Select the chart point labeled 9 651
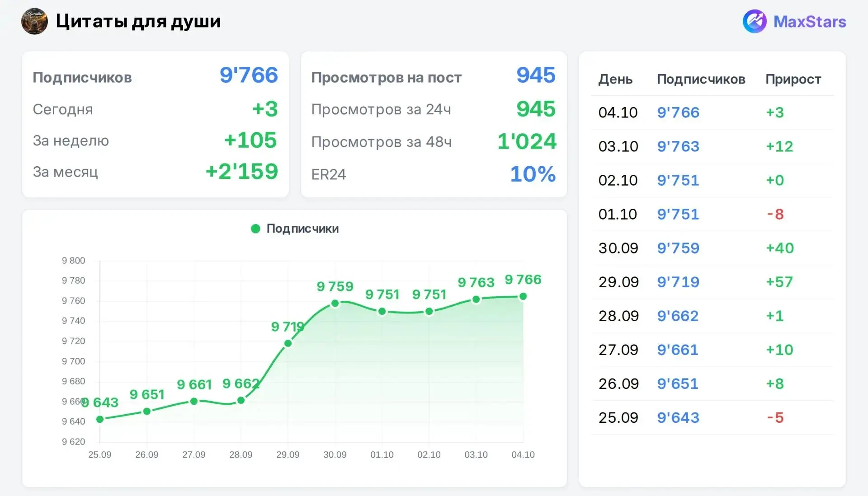Viewport: 868px width, 496px height. (x=147, y=411)
